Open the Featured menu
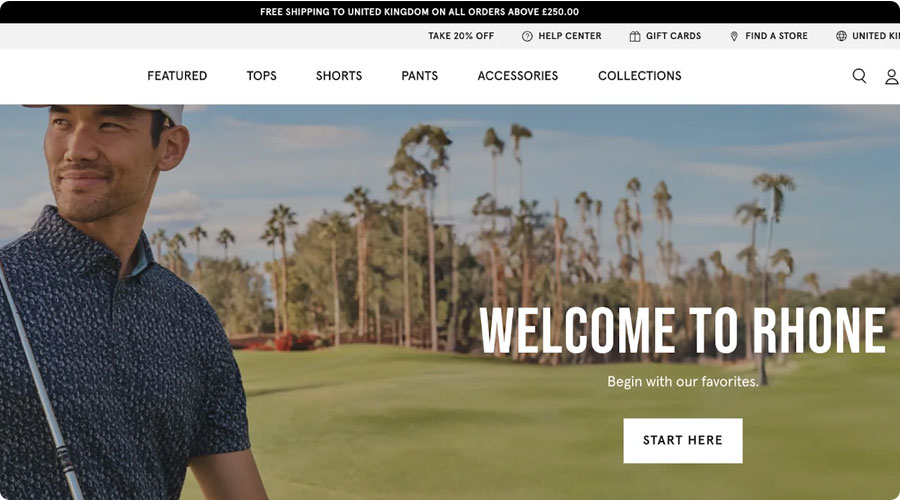 pos(177,76)
